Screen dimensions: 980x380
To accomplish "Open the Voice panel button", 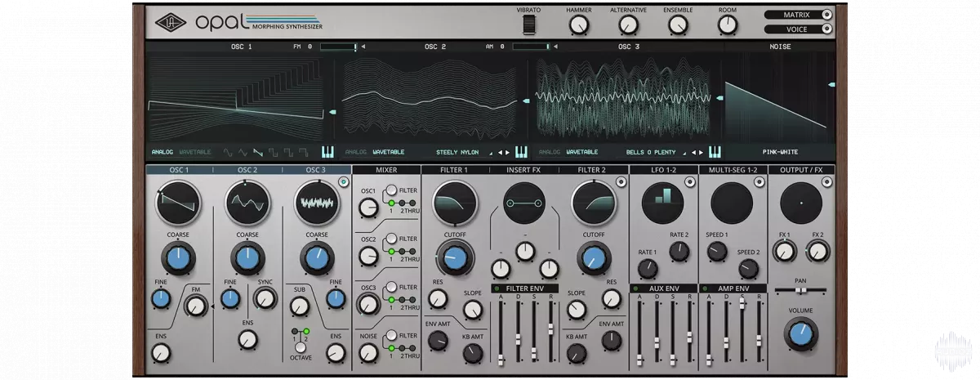I will (800, 29).
